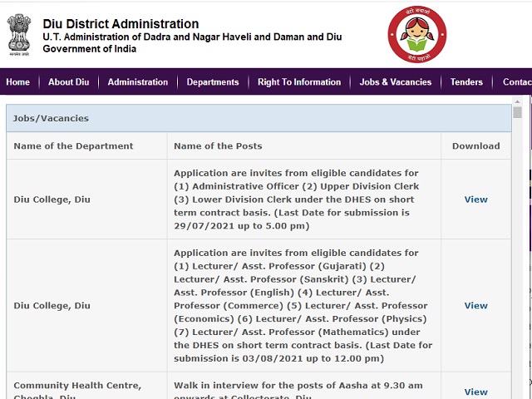View the Lecturer/Asst. Professor vacancy document
Viewport: 532px width, 399px height.
click(x=476, y=306)
